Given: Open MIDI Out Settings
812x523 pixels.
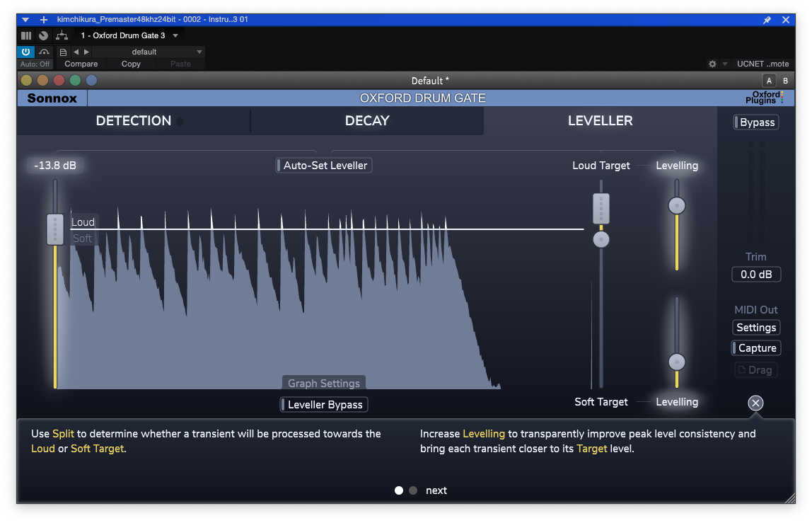Looking at the screenshot, I should point(756,328).
